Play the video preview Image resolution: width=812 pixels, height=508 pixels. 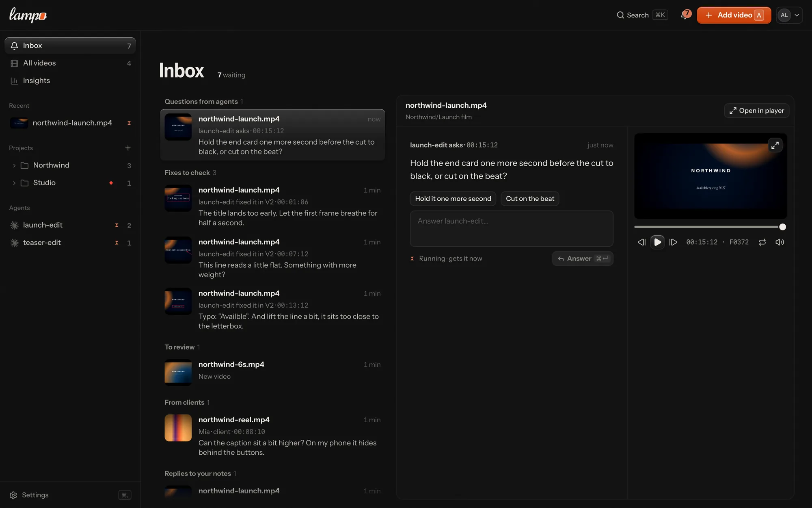[x=657, y=242]
